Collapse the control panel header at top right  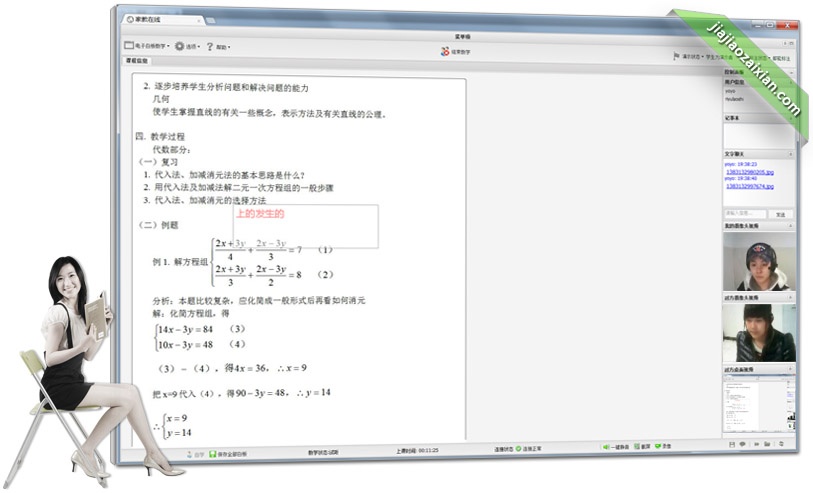pos(790,72)
